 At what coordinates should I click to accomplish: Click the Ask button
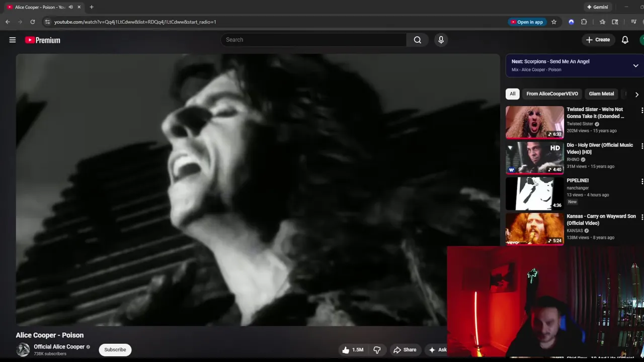(437, 350)
